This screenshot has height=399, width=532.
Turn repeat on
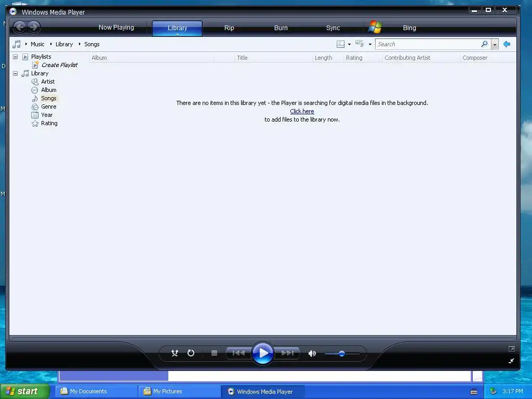[191, 353]
